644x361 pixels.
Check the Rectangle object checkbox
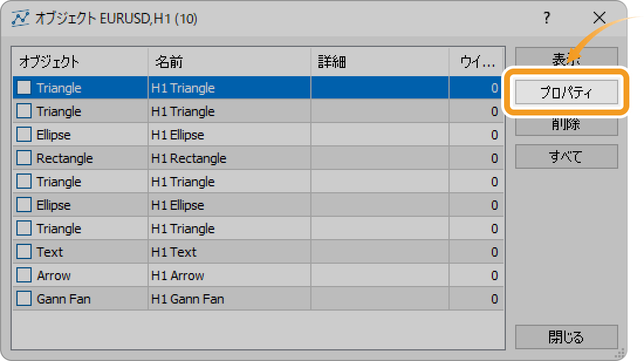pyautogui.click(x=24, y=158)
